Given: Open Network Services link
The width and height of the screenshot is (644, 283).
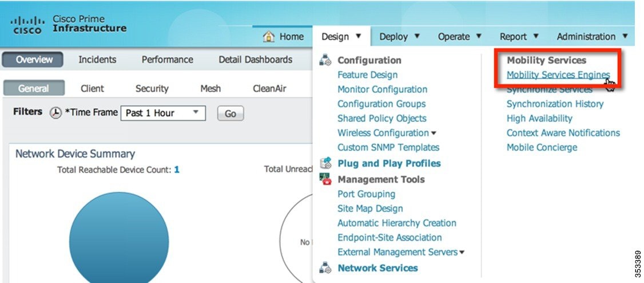Looking at the screenshot, I should [378, 268].
